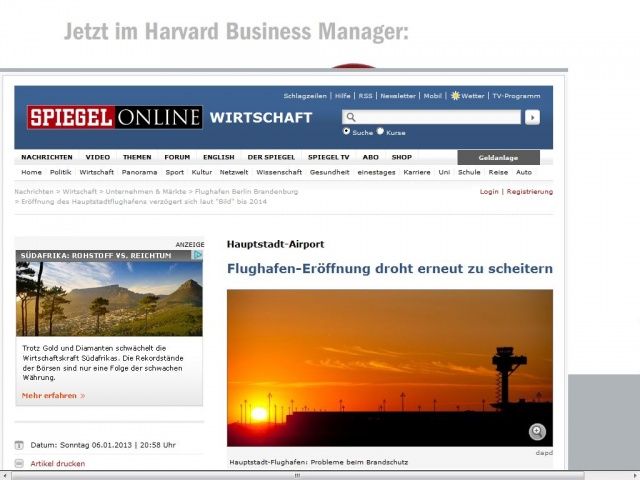The width and height of the screenshot is (640, 480).
Task: Click in the search input field
Action: 431,117
